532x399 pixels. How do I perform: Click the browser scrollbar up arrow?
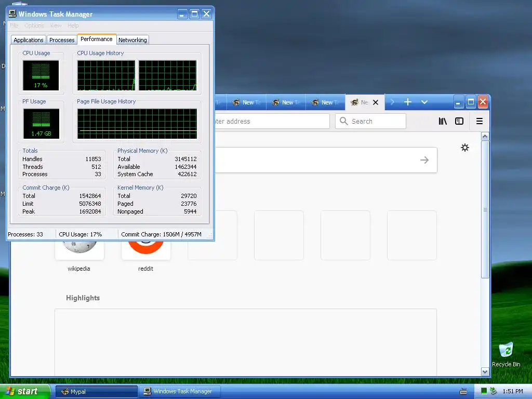[485, 137]
